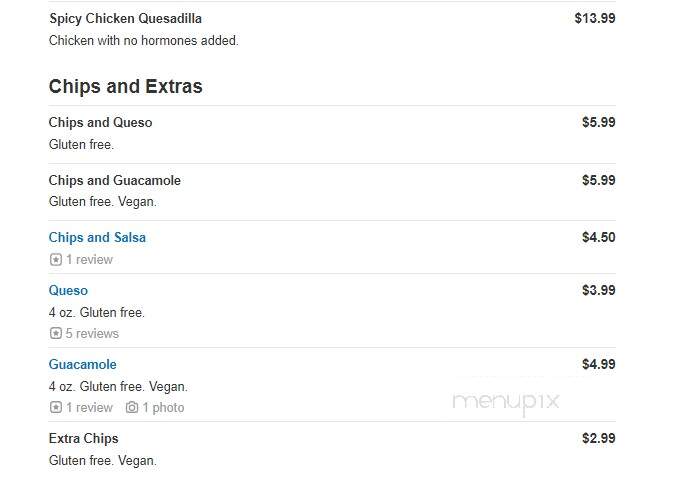
Task: Click the $2.99 Extra Chips price
Action: (x=599, y=438)
